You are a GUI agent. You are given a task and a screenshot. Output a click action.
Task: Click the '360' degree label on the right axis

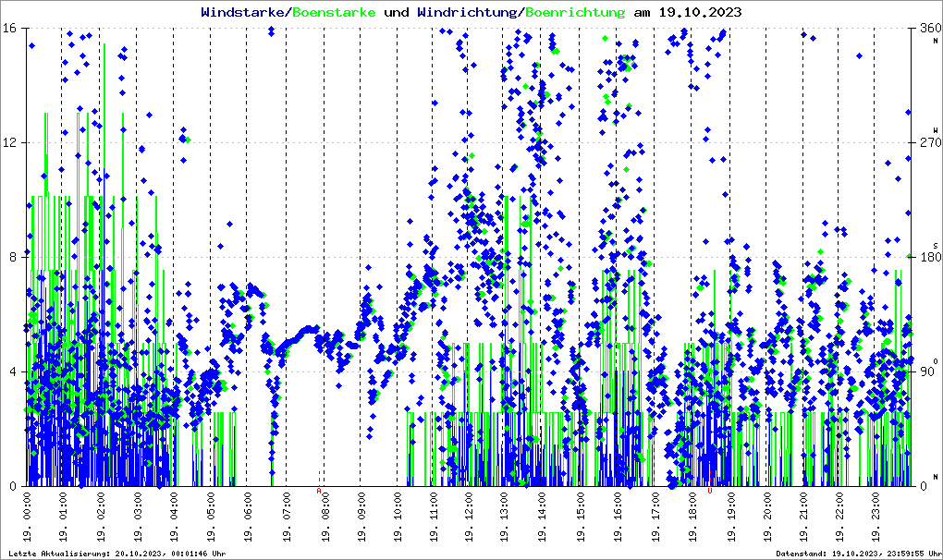click(929, 28)
